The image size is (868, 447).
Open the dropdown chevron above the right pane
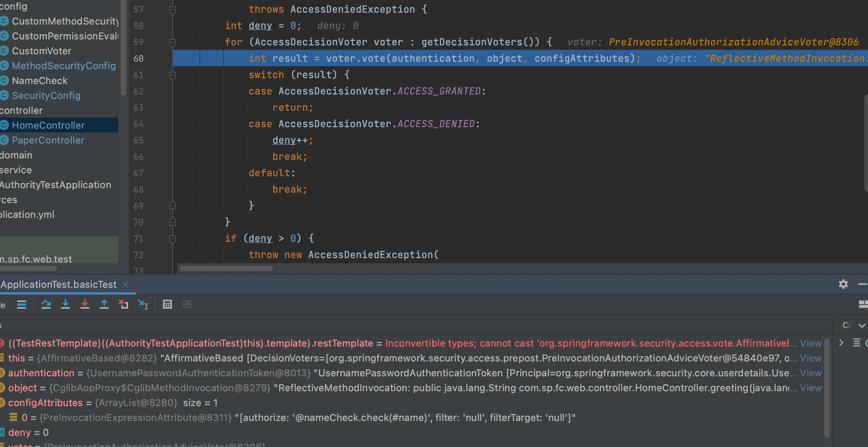coord(862,326)
